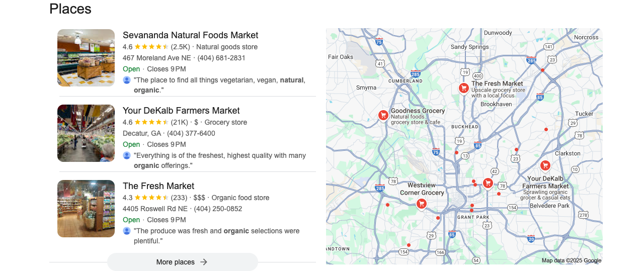
Task: Click Fair Oaks label on map
Action: [x=341, y=57]
